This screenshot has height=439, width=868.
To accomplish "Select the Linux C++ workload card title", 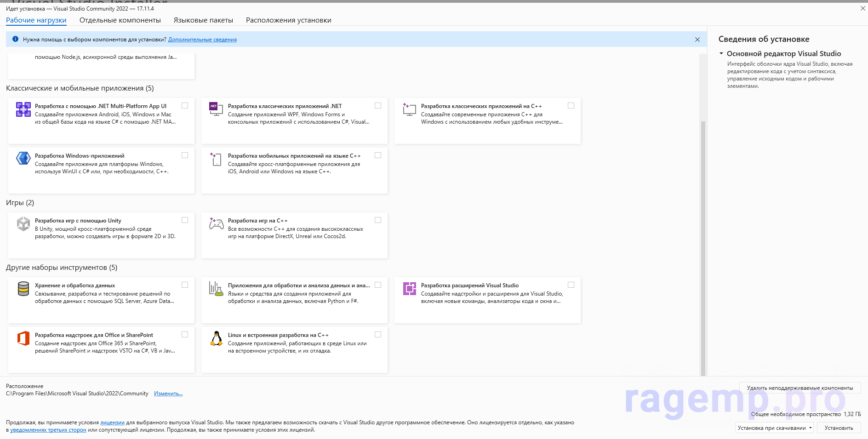I will (x=278, y=335).
